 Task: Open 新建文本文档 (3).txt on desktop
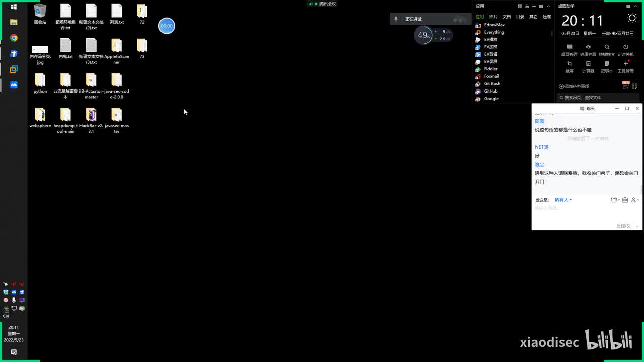coord(91,51)
